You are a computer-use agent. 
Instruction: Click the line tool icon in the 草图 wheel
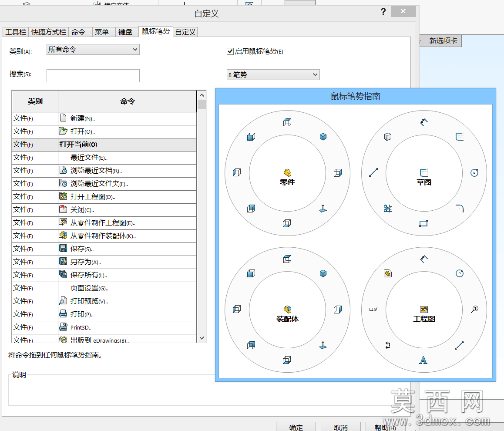click(x=373, y=172)
